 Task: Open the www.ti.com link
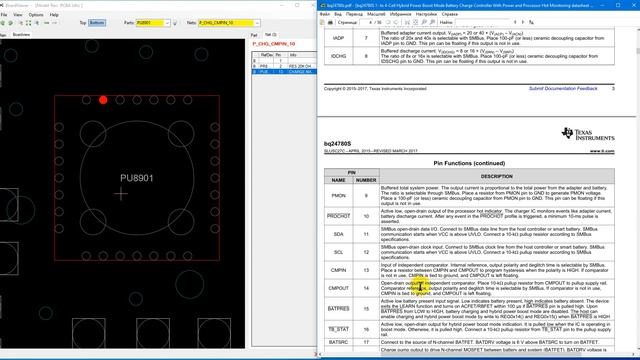click(602, 151)
